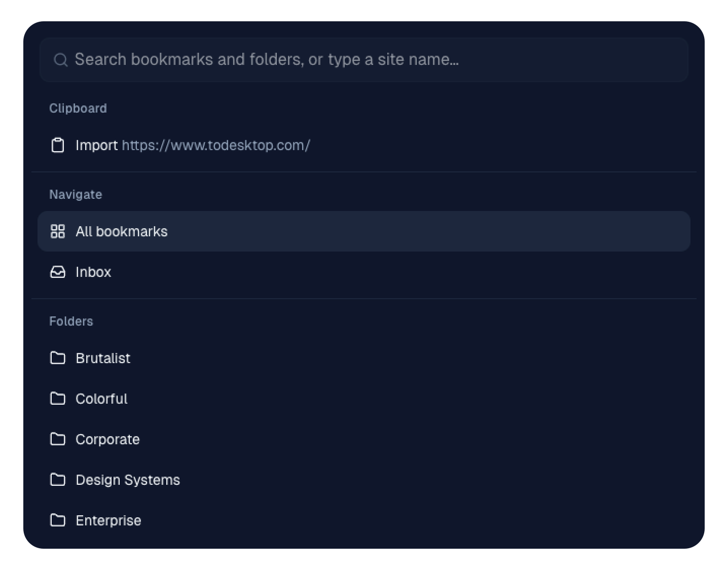This screenshot has width=728, height=569.
Task: Navigate to the Corporate folder
Action: click(364, 439)
